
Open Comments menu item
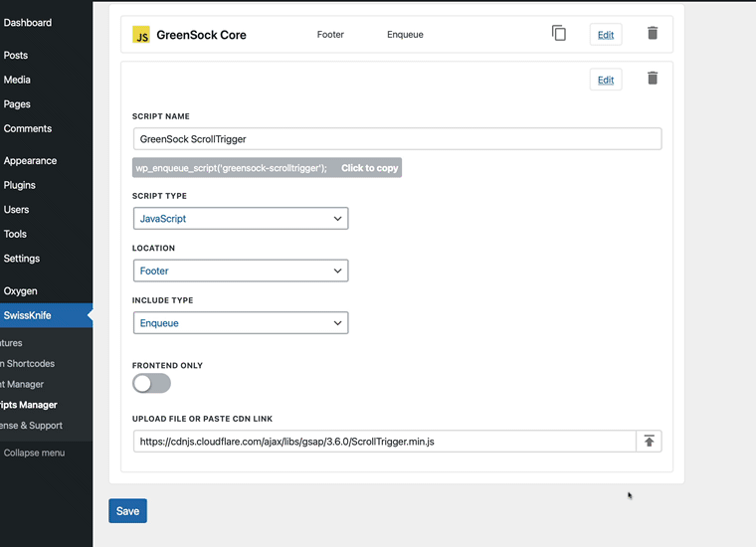click(x=28, y=128)
